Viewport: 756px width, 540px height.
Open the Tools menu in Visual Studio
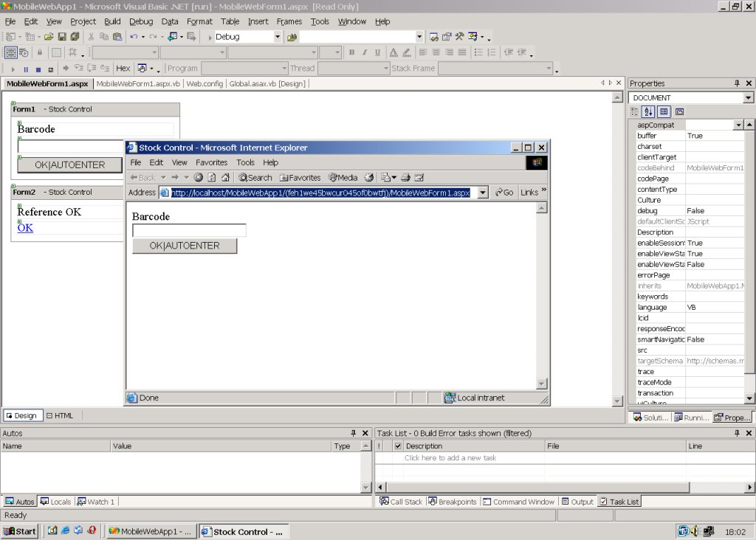[x=320, y=21]
